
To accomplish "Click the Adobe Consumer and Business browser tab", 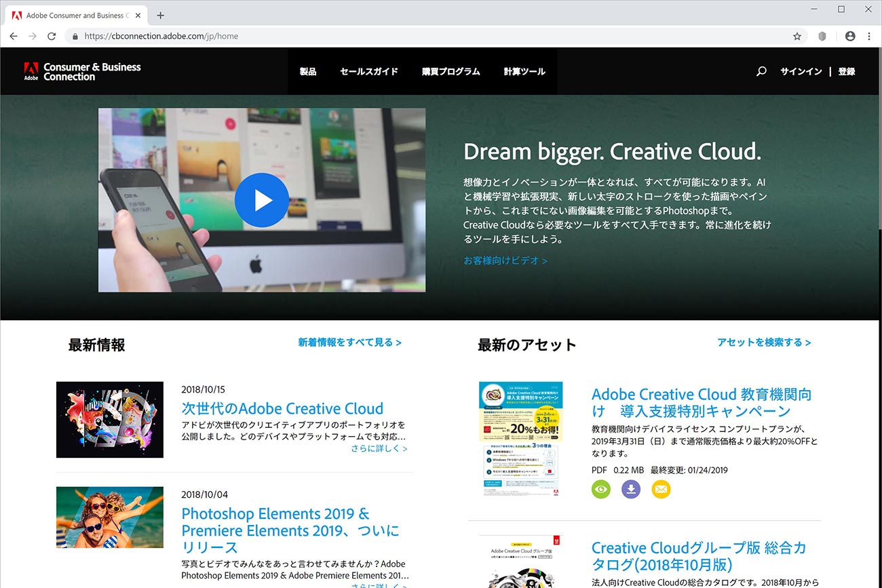I will [x=75, y=15].
